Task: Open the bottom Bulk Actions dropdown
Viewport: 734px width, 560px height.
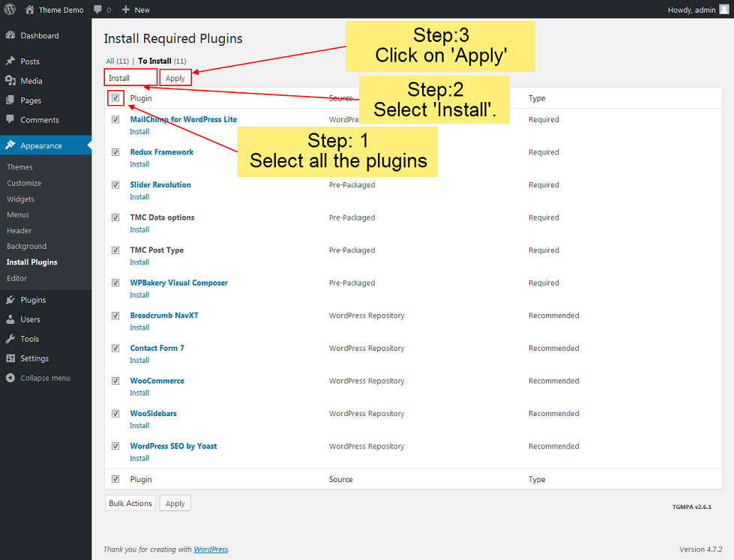Action: [x=130, y=503]
